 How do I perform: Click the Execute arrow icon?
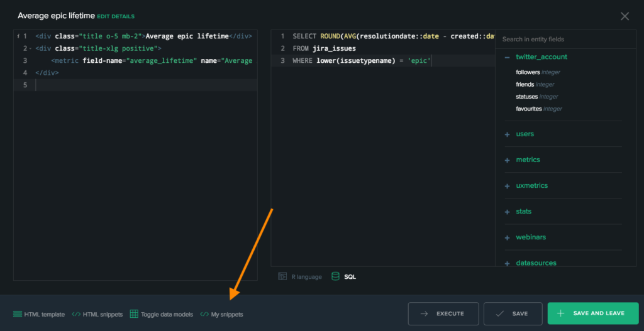425,314
